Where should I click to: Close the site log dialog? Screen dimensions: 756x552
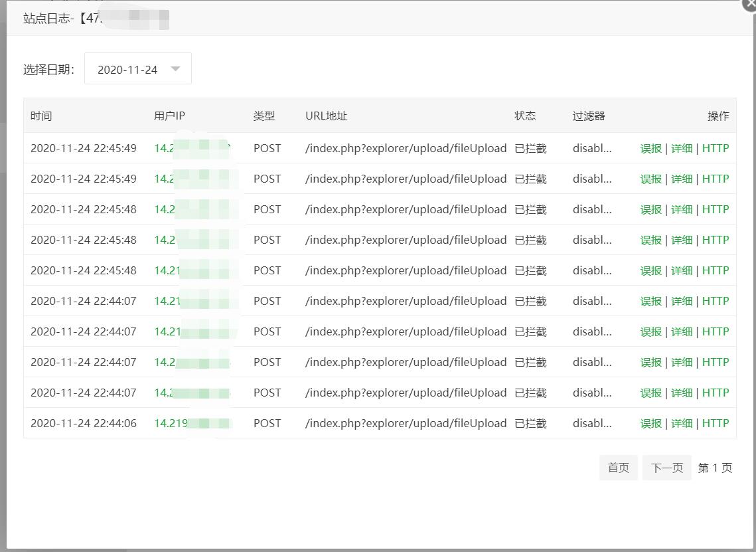click(750, 3)
